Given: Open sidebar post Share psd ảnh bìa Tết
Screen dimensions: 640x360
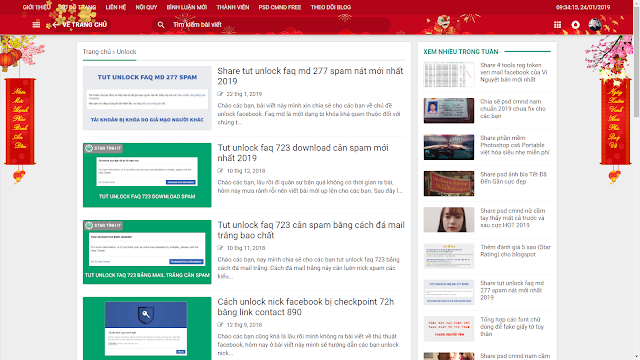Looking at the screenshot, I should pyautogui.click(x=513, y=178).
